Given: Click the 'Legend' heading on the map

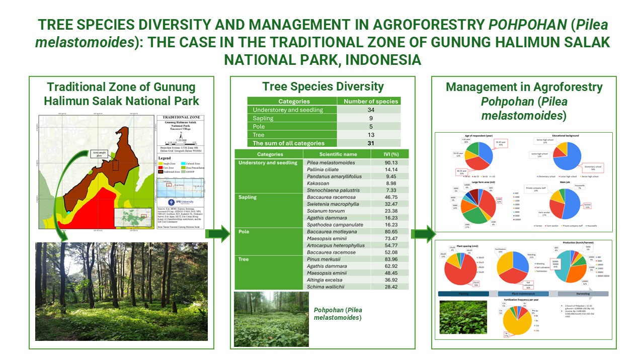Looking at the screenshot, I should [x=165, y=158].
